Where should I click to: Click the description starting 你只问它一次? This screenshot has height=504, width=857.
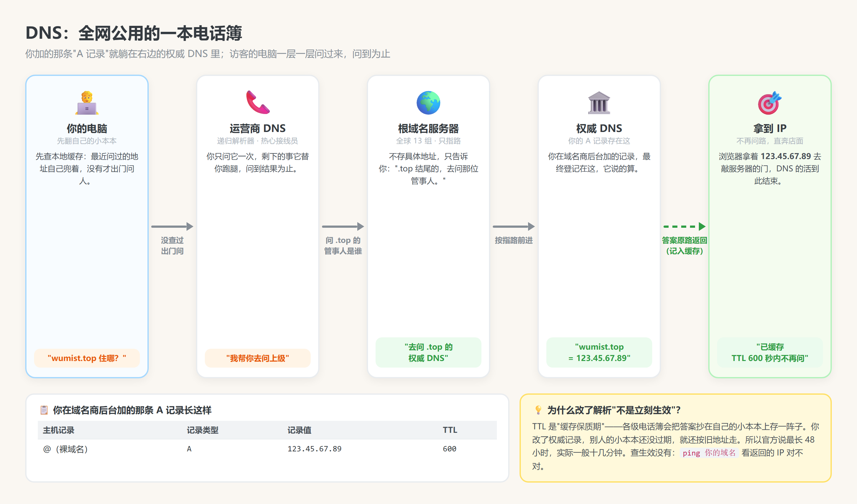pyautogui.click(x=258, y=163)
